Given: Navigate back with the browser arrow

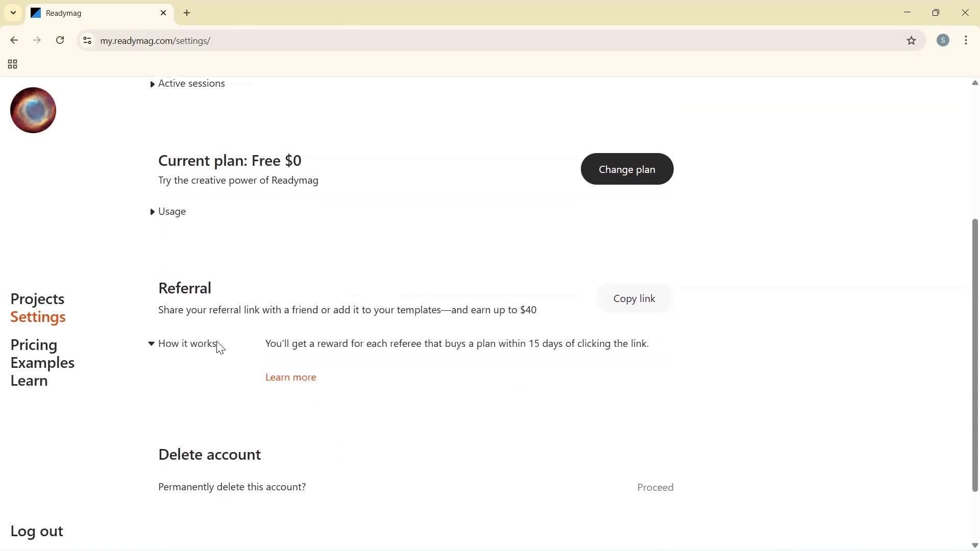Looking at the screenshot, I should (x=14, y=40).
